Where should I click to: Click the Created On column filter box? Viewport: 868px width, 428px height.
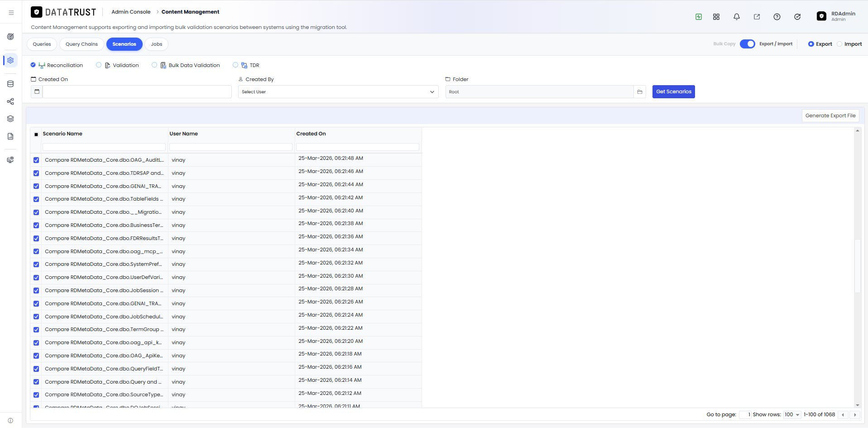click(x=358, y=147)
